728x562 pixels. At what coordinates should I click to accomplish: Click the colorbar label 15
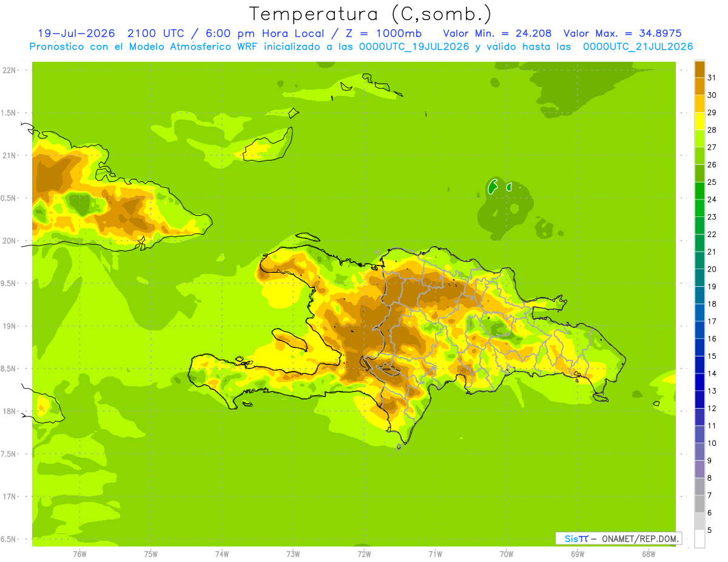pyautogui.click(x=712, y=356)
